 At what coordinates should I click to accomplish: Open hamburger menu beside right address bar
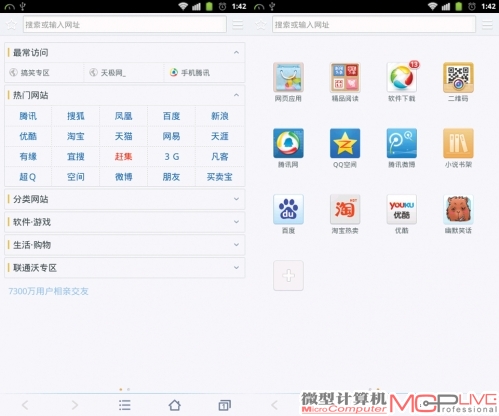(487, 25)
